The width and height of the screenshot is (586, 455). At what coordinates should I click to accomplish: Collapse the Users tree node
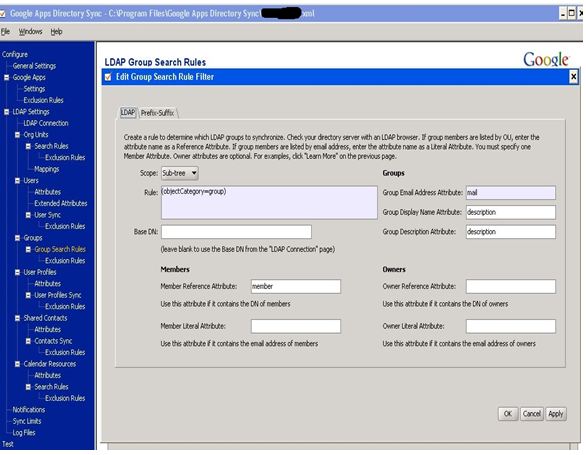17,181
